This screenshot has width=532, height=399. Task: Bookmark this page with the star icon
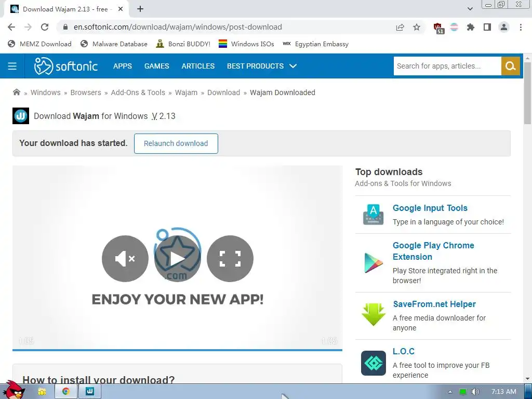pos(417,27)
